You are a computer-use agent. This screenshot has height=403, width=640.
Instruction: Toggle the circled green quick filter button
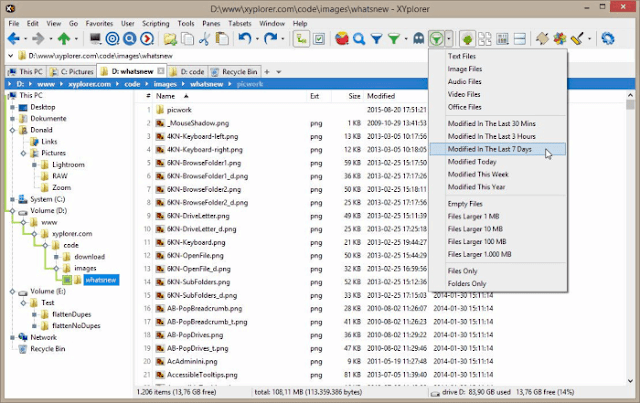pyautogui.click(x=436, y=39)
